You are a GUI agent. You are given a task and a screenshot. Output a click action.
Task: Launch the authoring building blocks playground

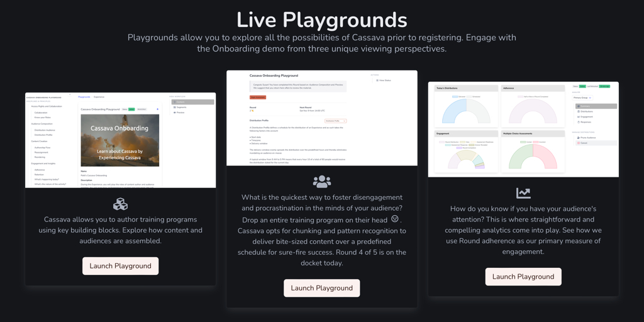[120, 266]
